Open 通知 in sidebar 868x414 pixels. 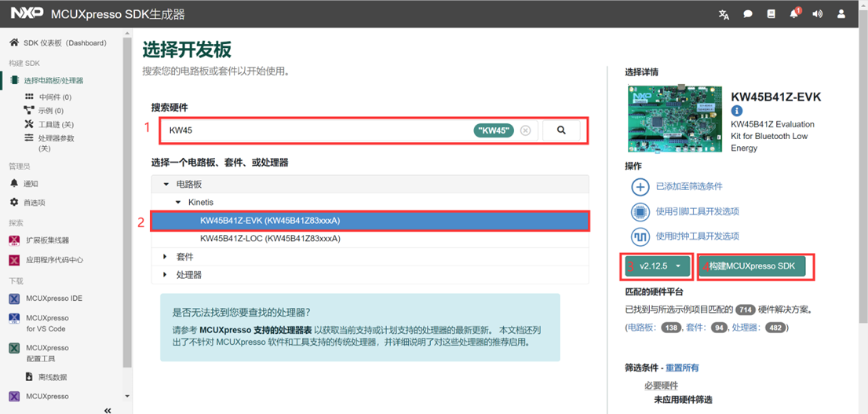[x=31, y=184]
